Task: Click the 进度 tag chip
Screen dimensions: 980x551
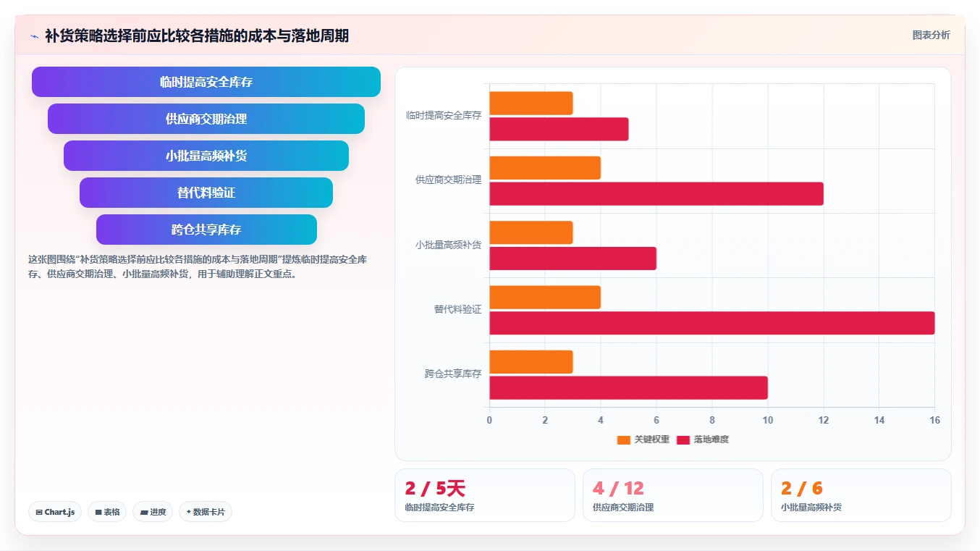Action: pyautogui.click(x=153, y=512)
